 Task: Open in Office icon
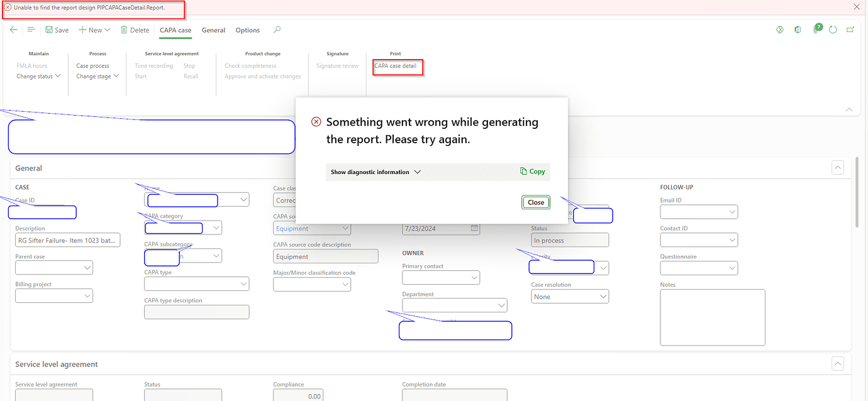click(798, 30)
